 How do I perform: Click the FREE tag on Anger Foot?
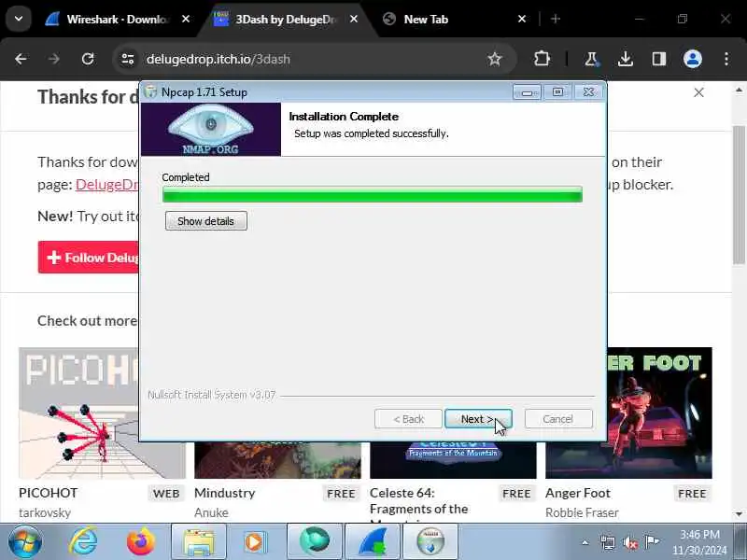(x=692, y=494)
